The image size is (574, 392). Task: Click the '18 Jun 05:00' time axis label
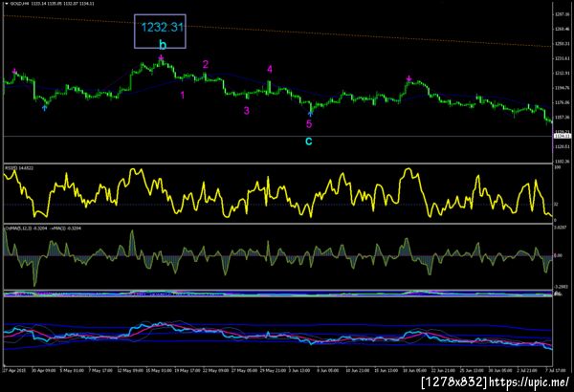tap(415, 370)
